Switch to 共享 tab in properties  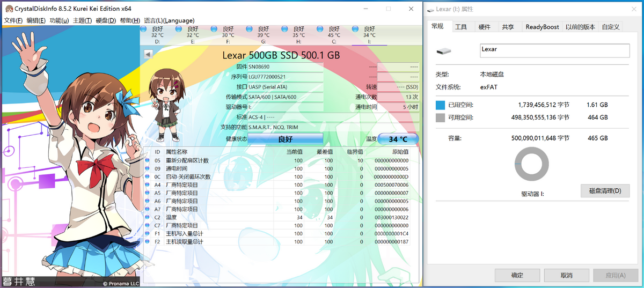coord(508,27)
